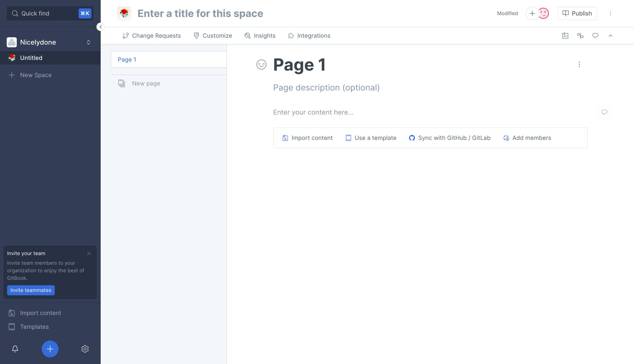This screenshot has height=364, width=634.
Task: Switch to the Customize tab
Action: click(x=213, y=36)
